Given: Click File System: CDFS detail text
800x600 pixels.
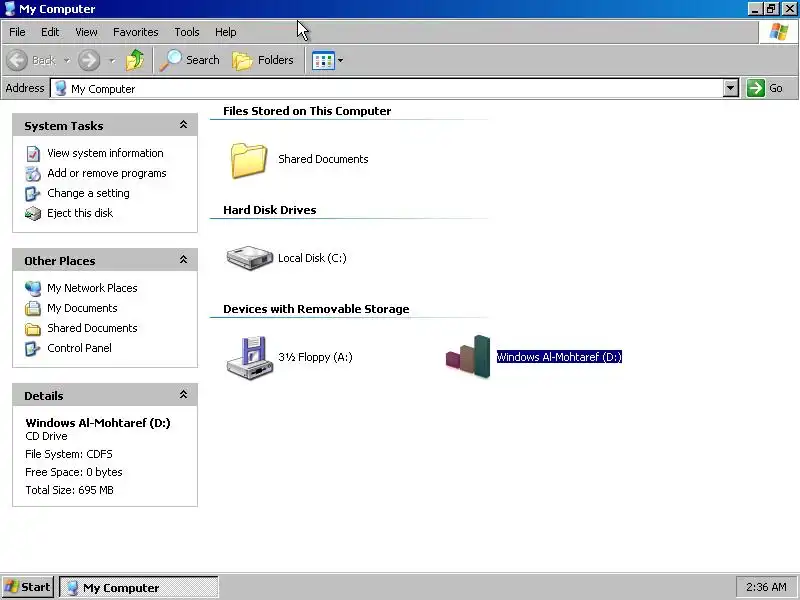Looking at the screenshot, I should click(x=69, y=454).
